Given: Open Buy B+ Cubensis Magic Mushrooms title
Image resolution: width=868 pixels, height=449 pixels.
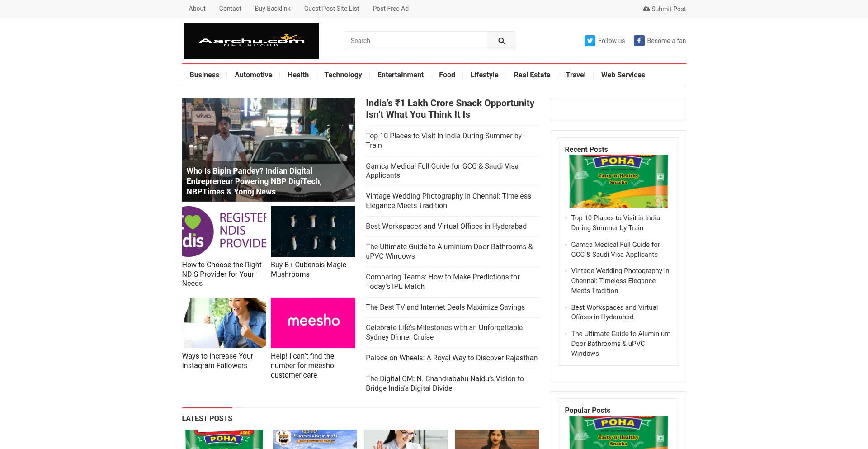Looking at the screenshot, I should point(309,269).
